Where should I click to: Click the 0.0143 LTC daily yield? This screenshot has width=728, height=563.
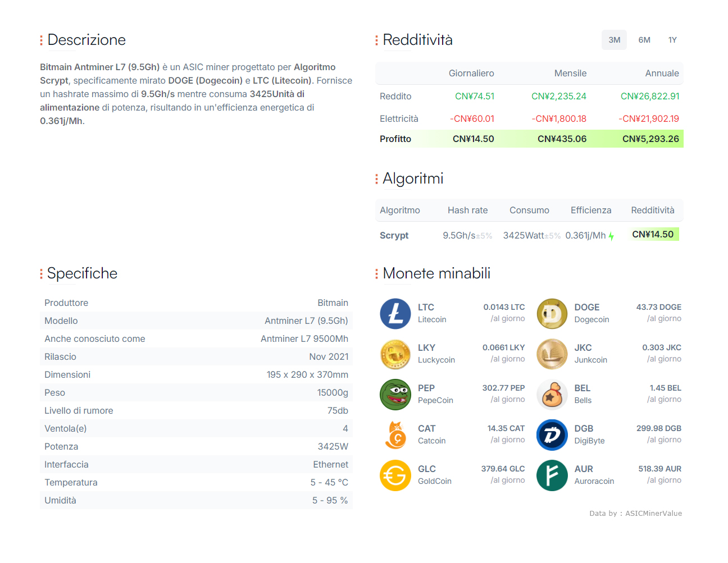click(504, 307)
